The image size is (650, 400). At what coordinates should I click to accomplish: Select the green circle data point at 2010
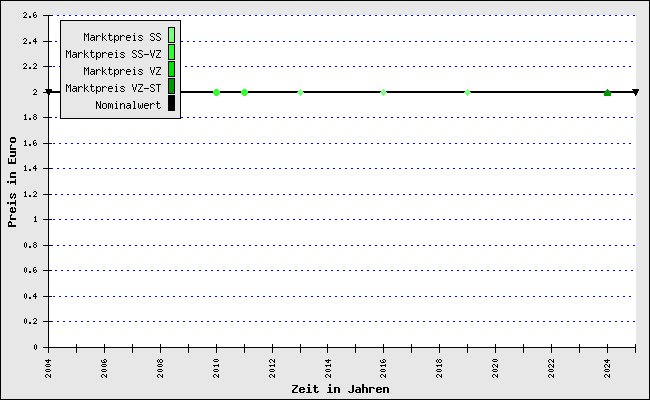[x=216, y=92]
